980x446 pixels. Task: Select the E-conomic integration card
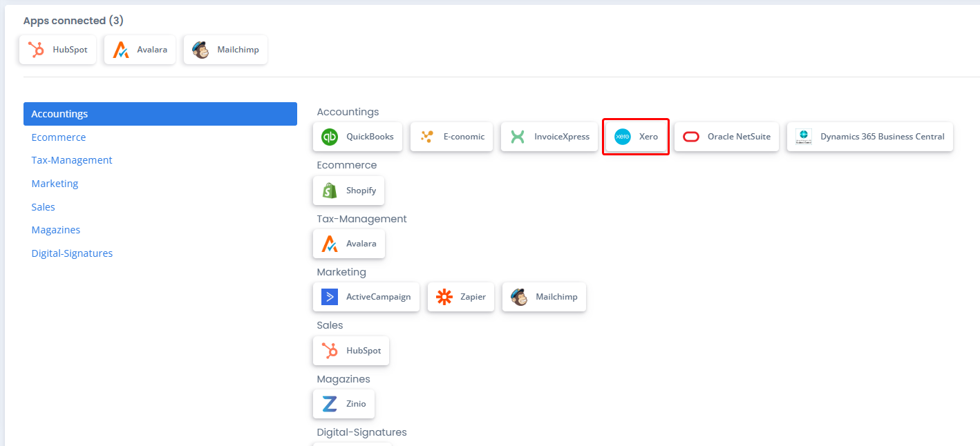[452, 137]
